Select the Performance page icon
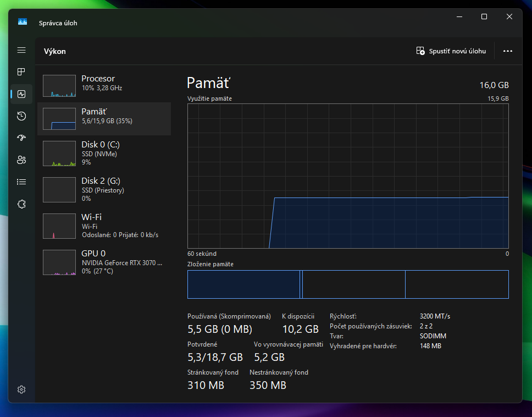Screen dimensions: 532x417 21,94
